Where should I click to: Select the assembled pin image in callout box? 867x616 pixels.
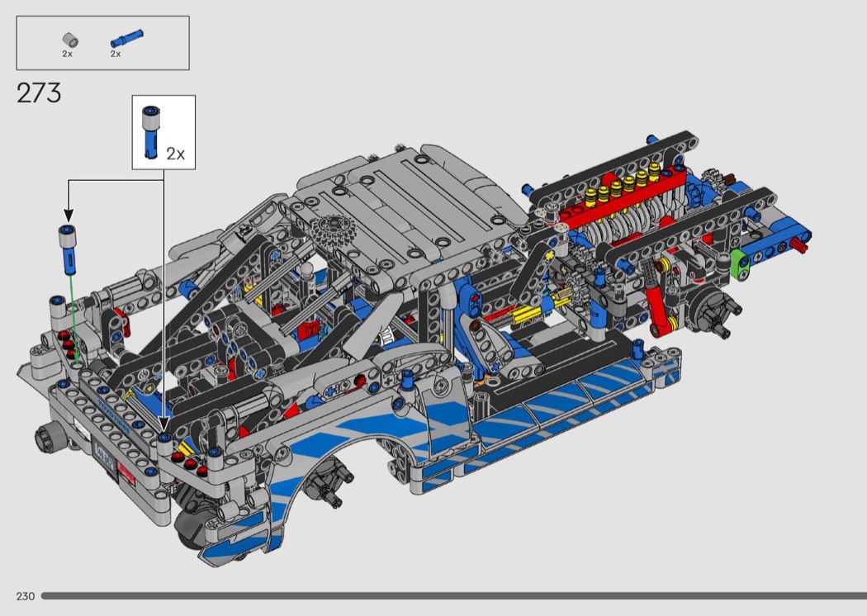pos(150,132)
